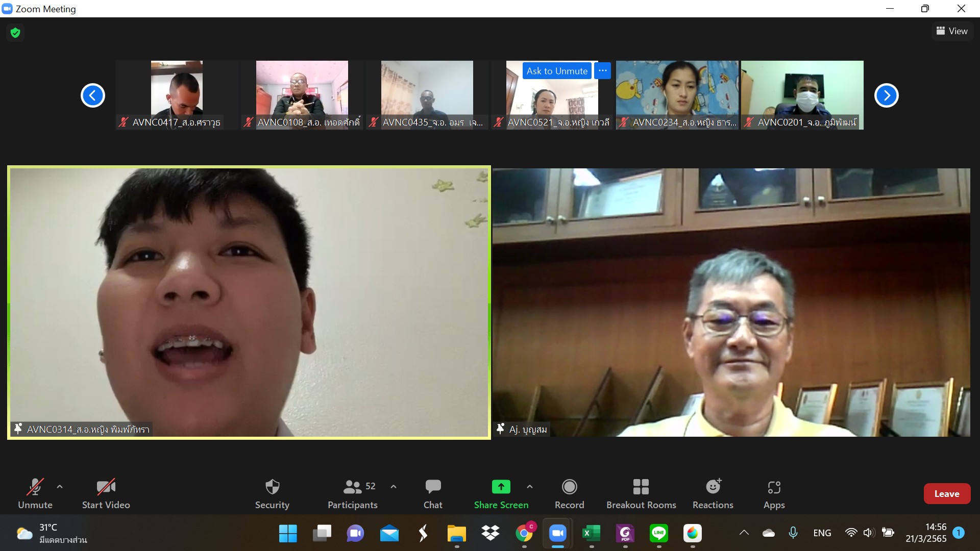Select the AVNC0108 participant thumbnail
Screen dimensions: 980x551
tap(302, 95)
